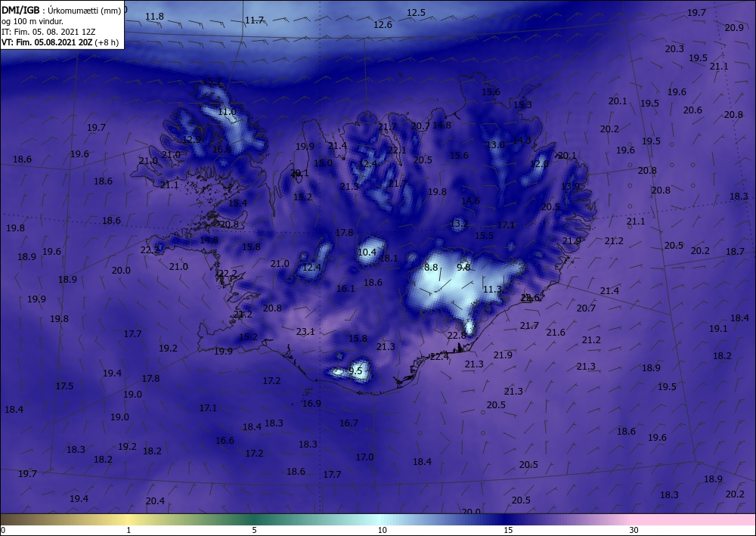
Task: Click the legend tick label '0'
Action: tap(3, 531)
